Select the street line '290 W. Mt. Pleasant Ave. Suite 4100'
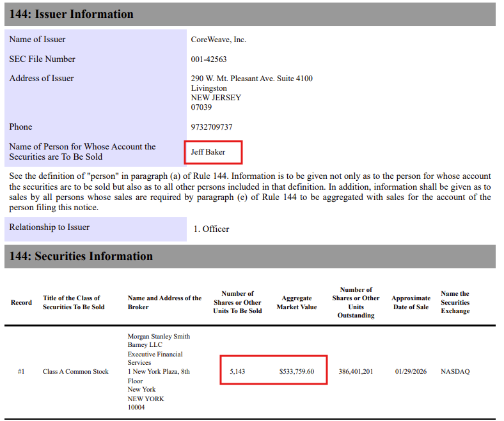Viewport: 504px width, 421px height. tap(251, 79)
